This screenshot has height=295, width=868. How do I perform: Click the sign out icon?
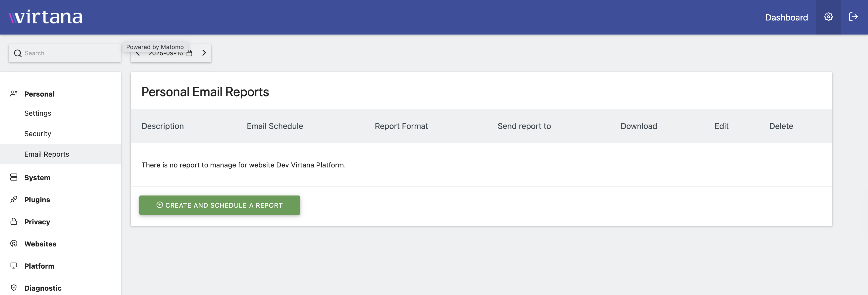[x=853, y=17]
